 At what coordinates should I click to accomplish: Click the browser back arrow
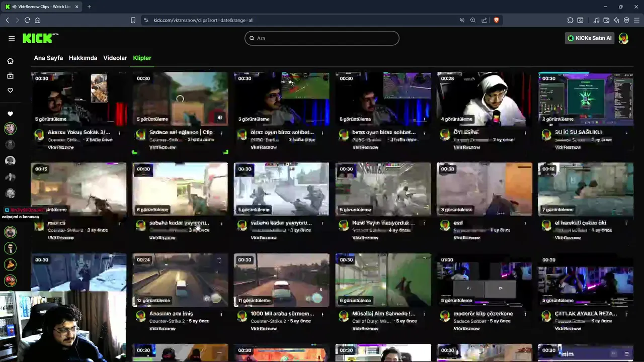point(8,20)
